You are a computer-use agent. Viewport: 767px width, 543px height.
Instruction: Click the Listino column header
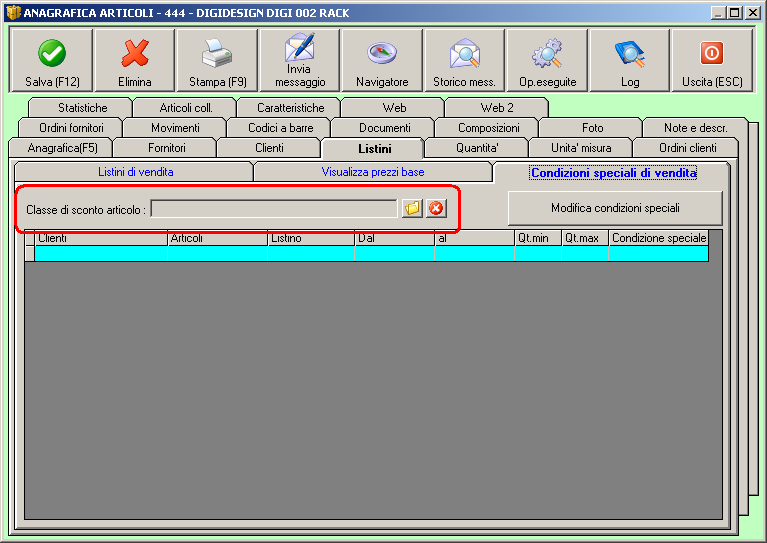click(x=311, y=238)
